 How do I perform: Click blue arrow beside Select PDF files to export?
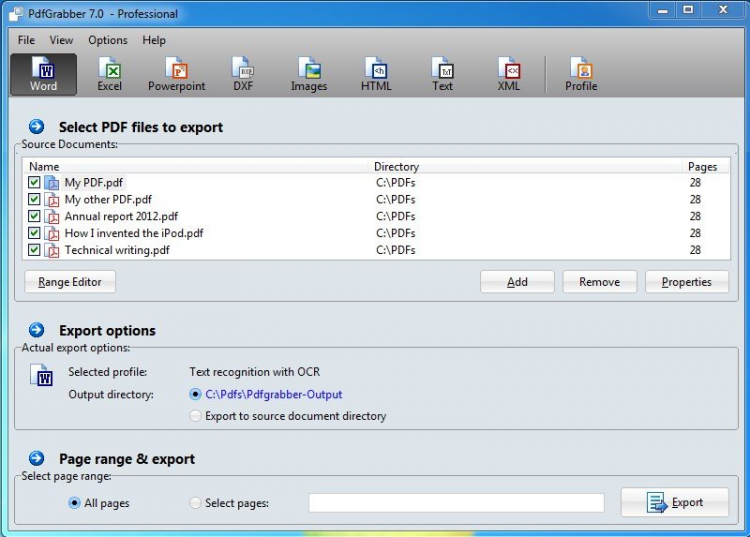tap(36, 127)
